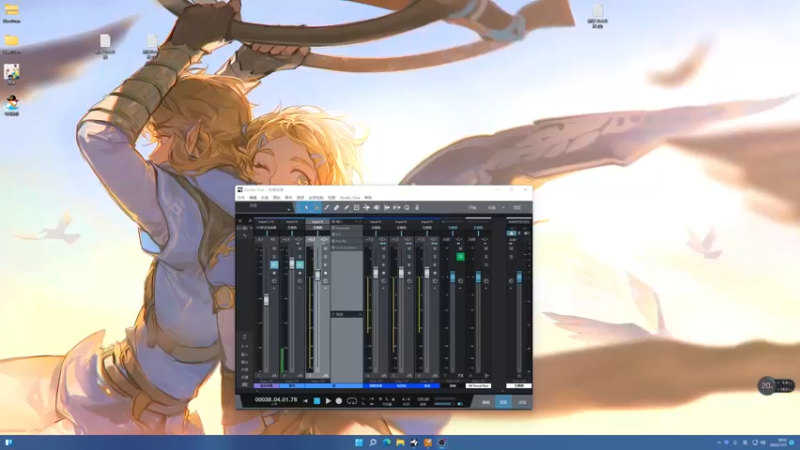
Task: Click the FX label on channel 7
Action: [x=460, y=376]
